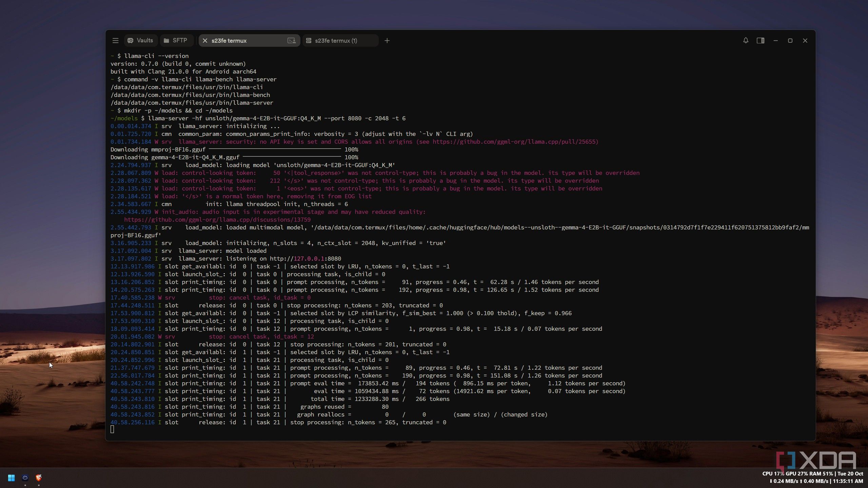The height and width of the screenshot is (488, 868).
Task: Click the http://127.0.0.1:8080 server address
Action: [305, 259]
